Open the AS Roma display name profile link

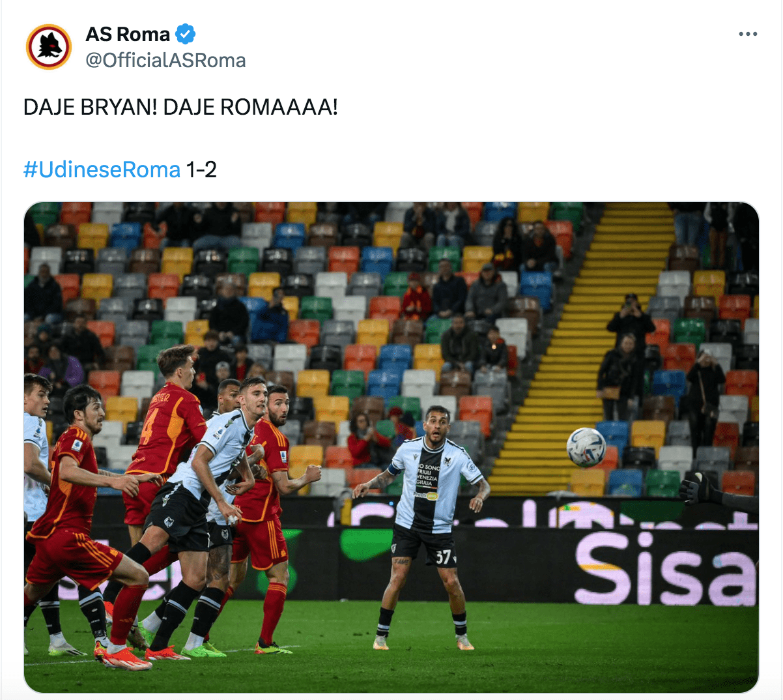click(x=128, y=34)
